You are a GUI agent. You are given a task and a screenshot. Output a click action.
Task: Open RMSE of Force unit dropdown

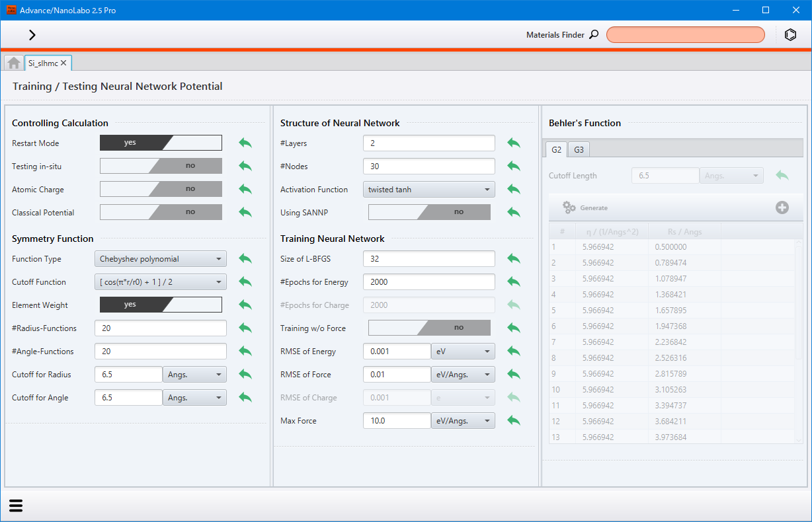tap(463, 374)
